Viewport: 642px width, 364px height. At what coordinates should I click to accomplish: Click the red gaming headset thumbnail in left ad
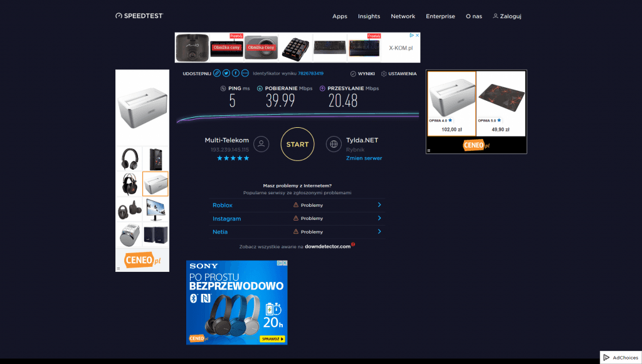(129, 184)
